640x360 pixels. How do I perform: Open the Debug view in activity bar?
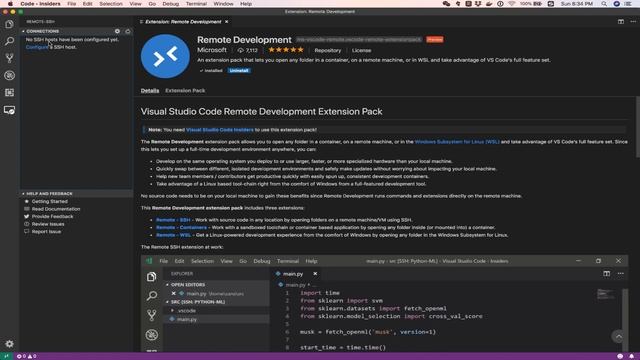(9, 76)
